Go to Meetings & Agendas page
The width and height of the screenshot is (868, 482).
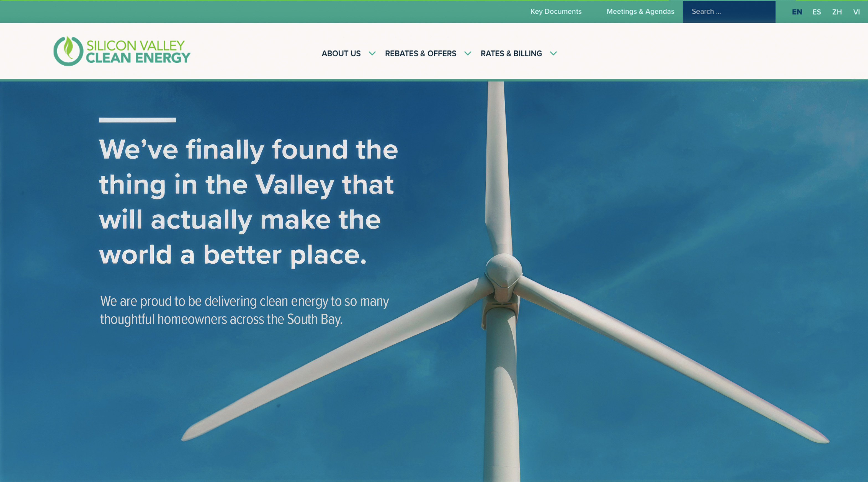[x=640, y=11]
